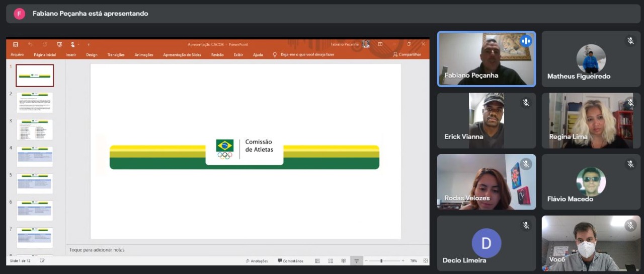Click muted mic icon on Erick Vianna tile
The height and width of the screenshot is (274, 644).
526,102
